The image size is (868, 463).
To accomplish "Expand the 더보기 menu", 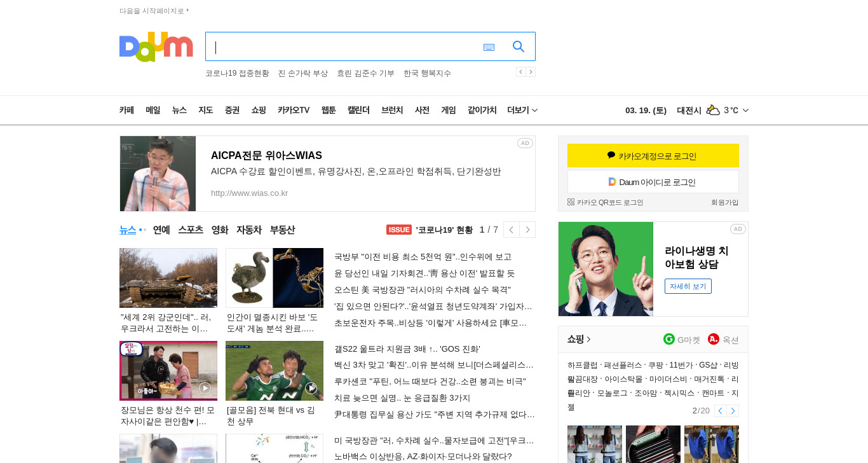I will pos(522,110).
